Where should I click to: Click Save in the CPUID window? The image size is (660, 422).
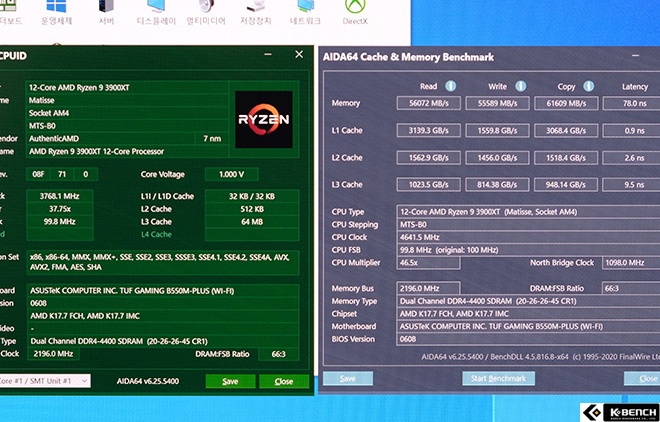230,381
